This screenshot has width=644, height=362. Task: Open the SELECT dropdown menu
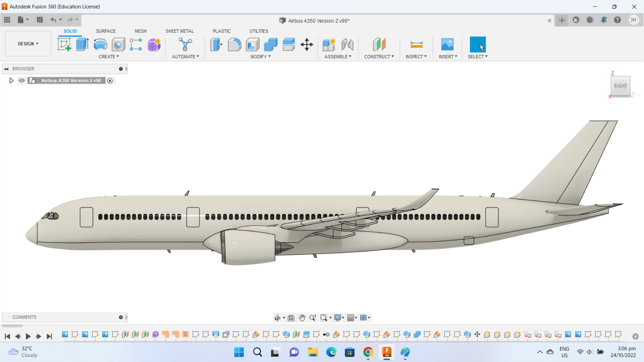click(x=478, y=57)
